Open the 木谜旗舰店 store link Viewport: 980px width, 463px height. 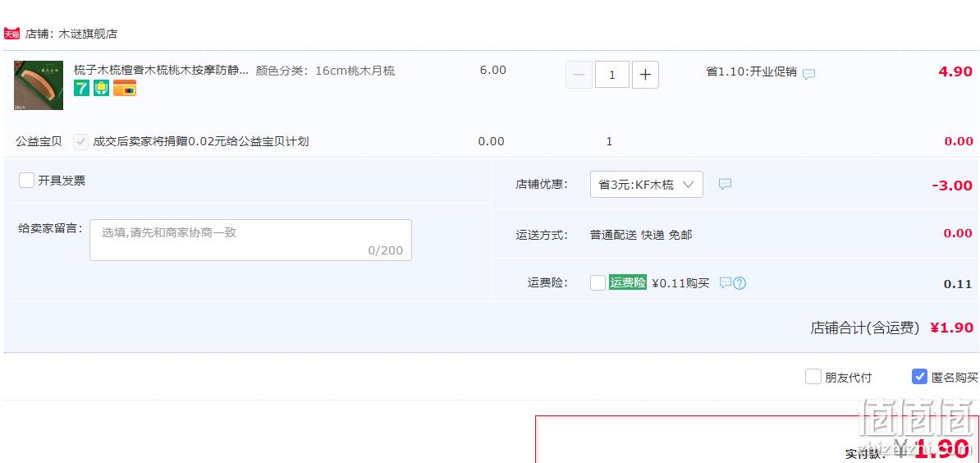88,34
